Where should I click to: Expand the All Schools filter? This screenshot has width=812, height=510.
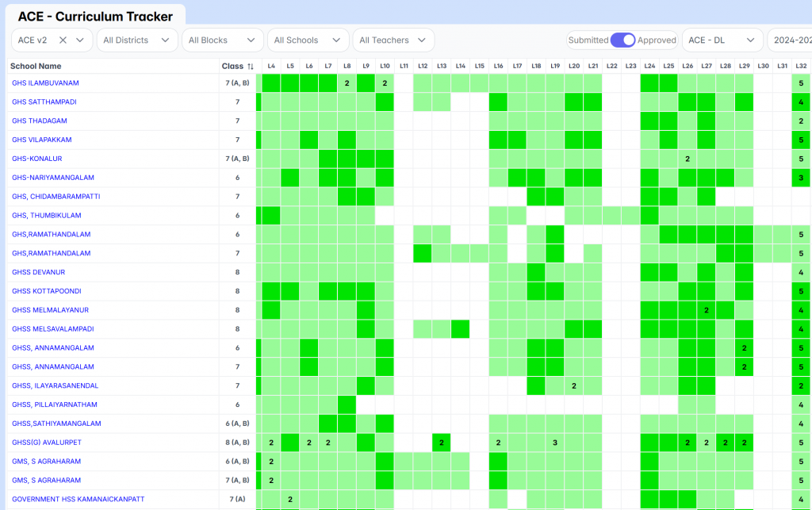[x=307, y=40]
